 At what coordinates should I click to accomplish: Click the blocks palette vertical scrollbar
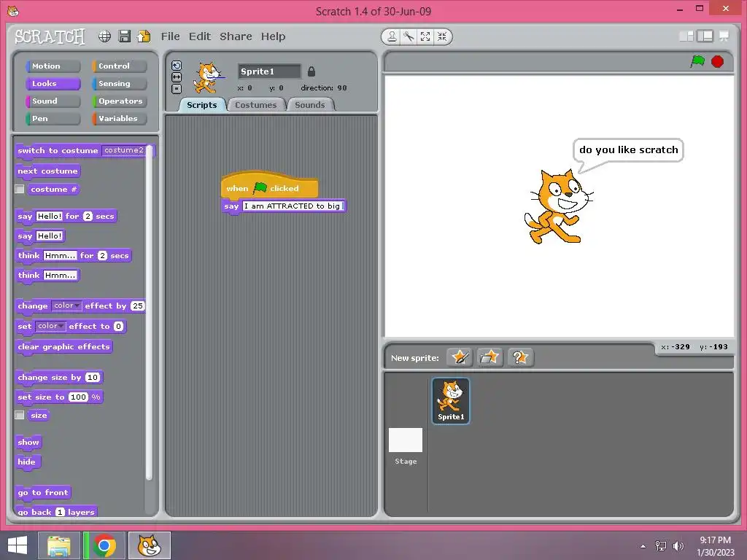tap(149, 312)
